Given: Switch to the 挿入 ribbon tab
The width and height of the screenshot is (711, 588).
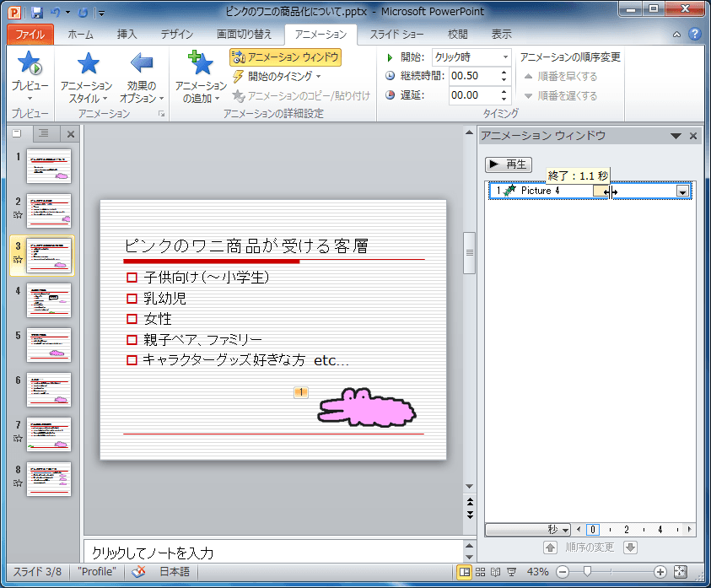Looking at the screenshot, I should (x=127, y=35).
